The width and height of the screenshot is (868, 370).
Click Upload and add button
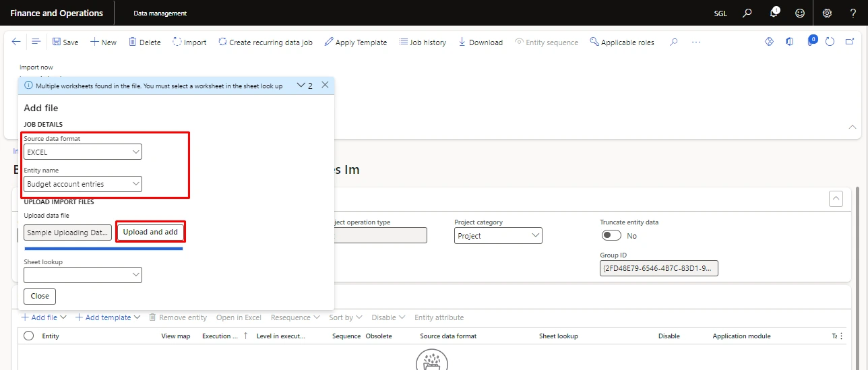[150, 232]
